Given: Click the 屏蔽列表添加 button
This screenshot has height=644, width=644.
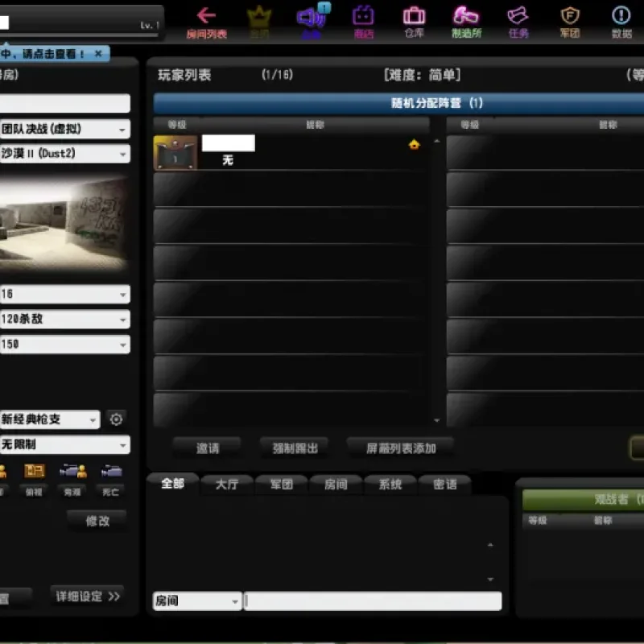Looking at the screenshot, I should click(401, 448).
